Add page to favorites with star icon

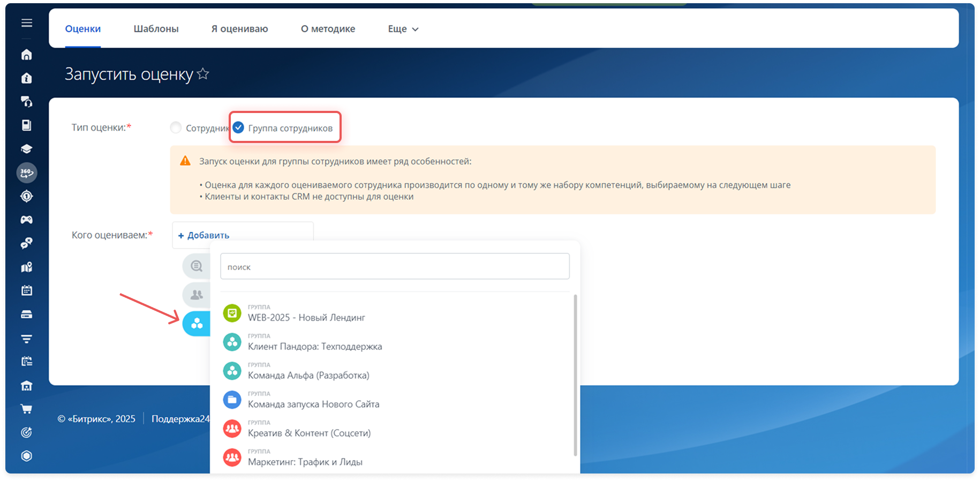203,74
